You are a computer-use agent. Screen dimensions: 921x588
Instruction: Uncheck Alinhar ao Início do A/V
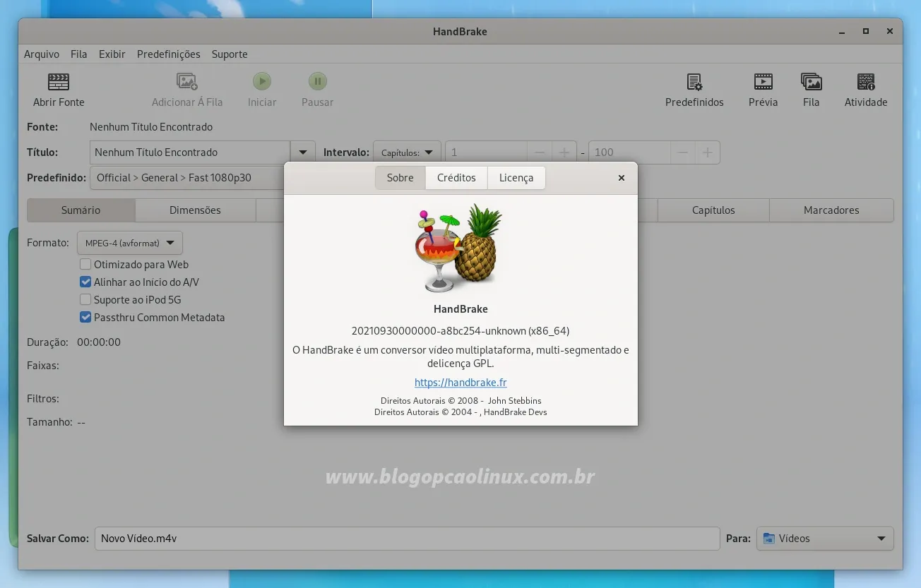click(85, 282)
